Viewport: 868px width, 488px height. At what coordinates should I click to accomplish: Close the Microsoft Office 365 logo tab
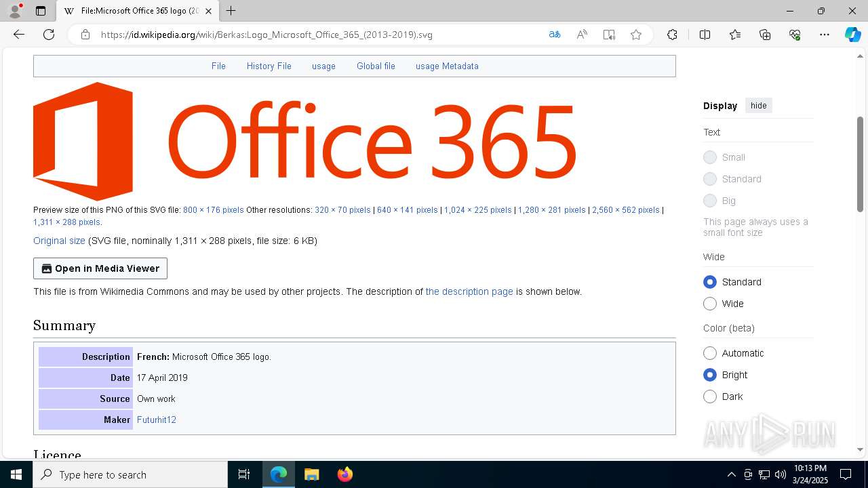pyautogui.click(x=209, y=11)
